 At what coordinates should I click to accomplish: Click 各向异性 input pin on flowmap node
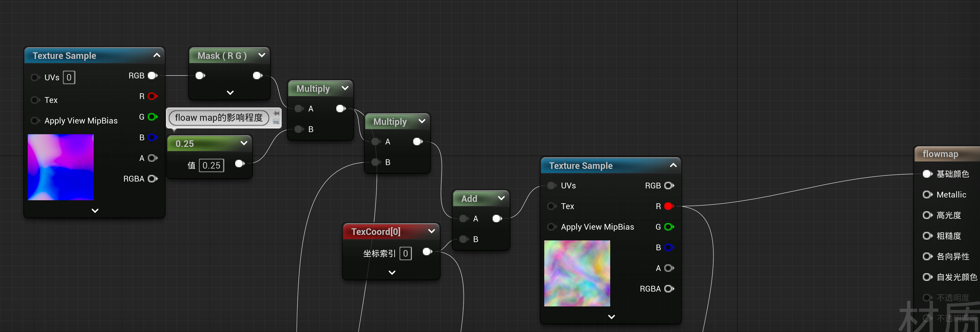click(928, 256)
